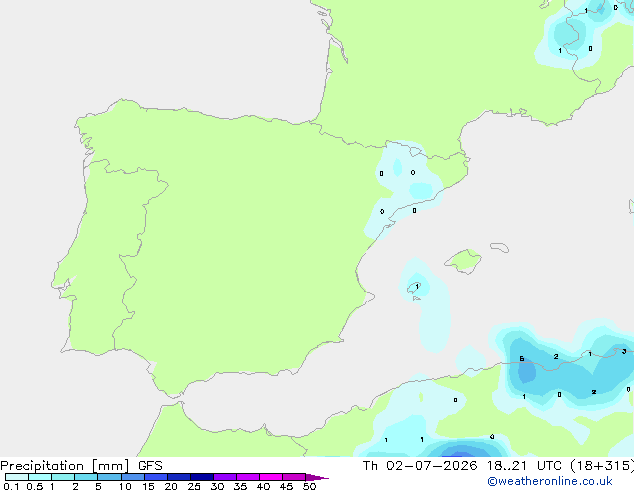Screen dimensions: 634x490
Task: Select the 0.1–0.5 mm legend swatch
Action: coord(17,477)
